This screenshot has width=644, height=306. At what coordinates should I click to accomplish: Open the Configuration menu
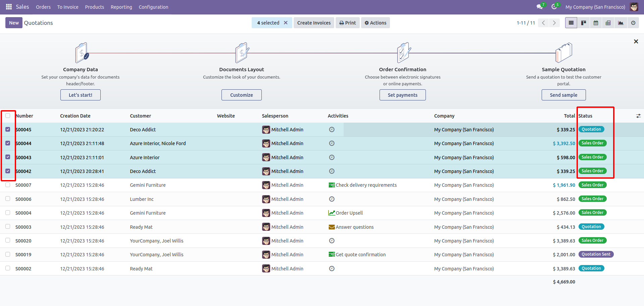pos(153,7)
